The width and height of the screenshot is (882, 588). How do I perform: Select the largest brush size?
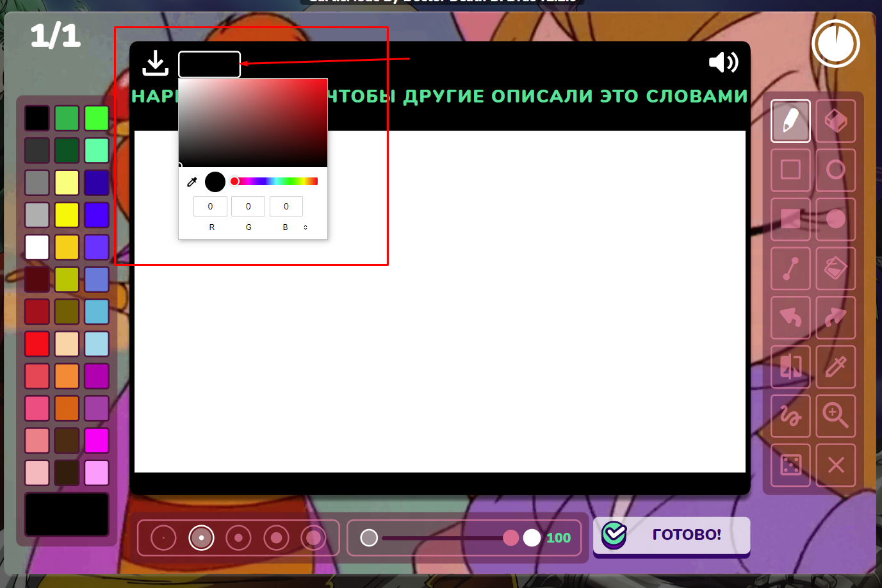tap(314, 538)
